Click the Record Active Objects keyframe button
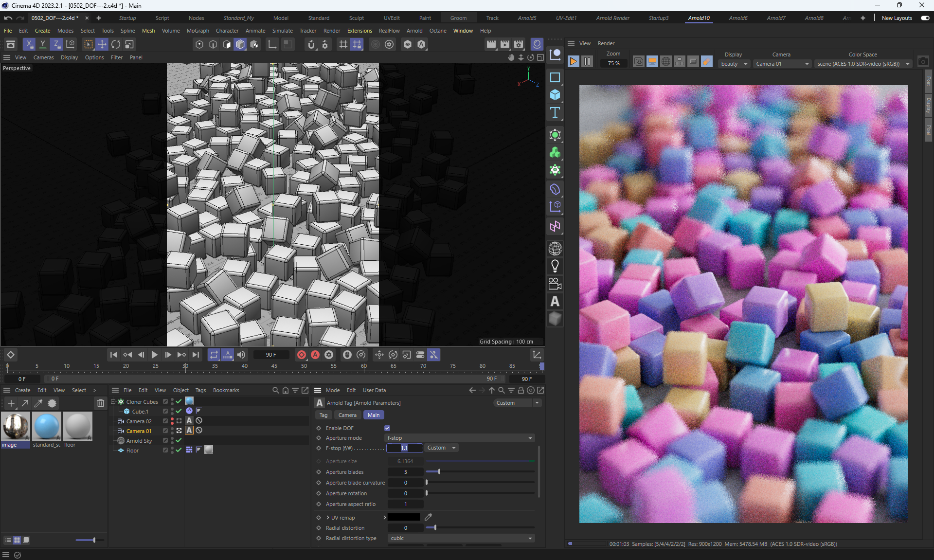The width and height of the screenshot is (934, 560). [x=302, y=355]
